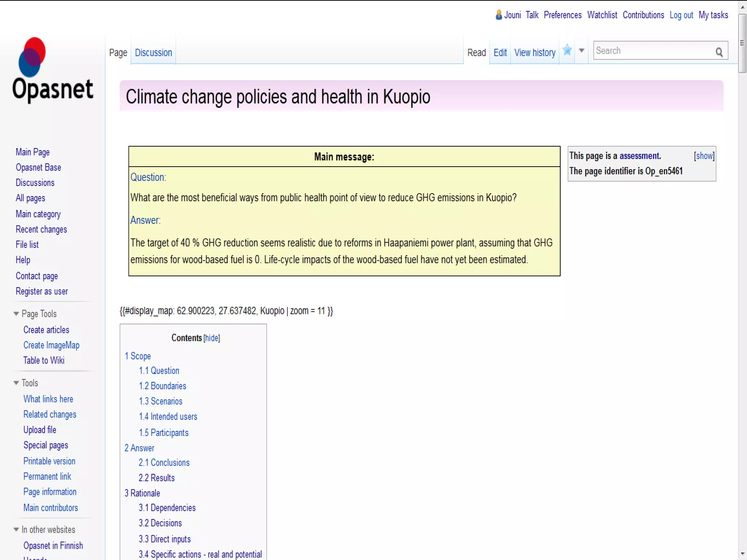Image resolution: width=747 pixels, height=560 pixels.
Task: Open Opasnet Base
Action: point(38,167)
